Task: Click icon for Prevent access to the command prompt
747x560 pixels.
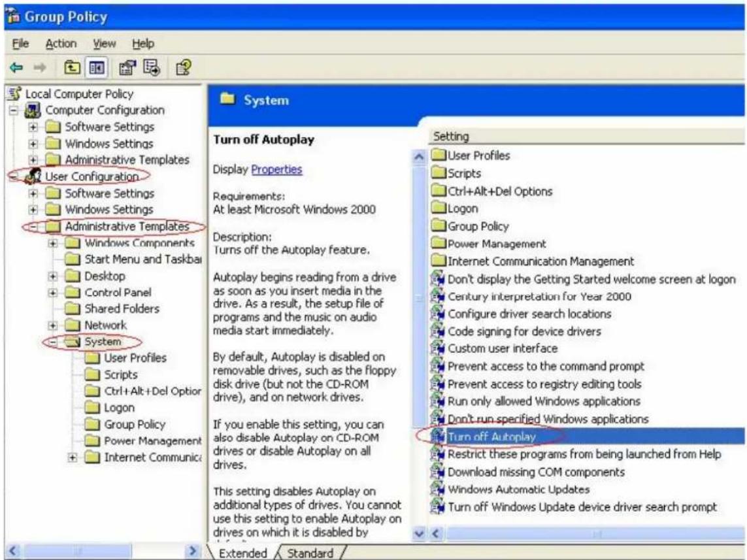Action: [x=437, y=366]
